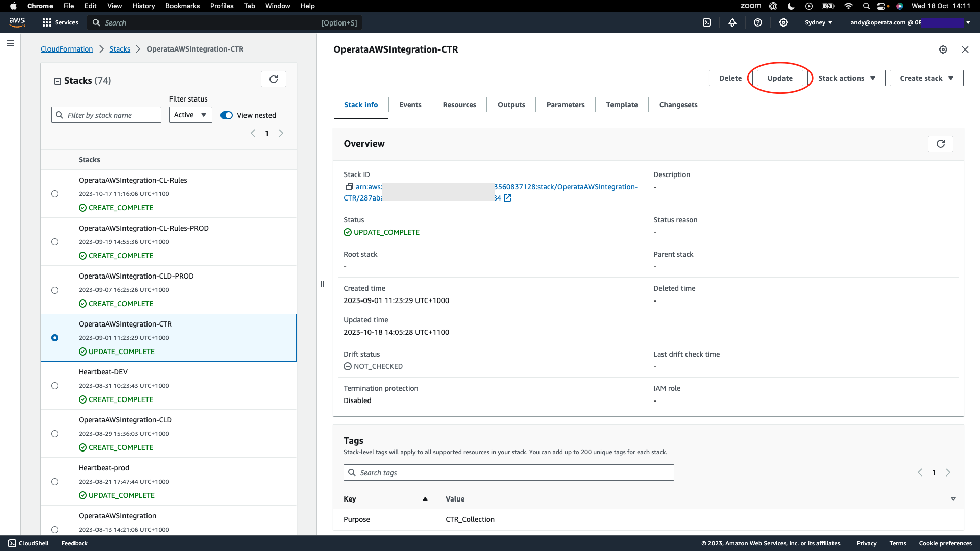Expand the Stack actions dropdown
The height and width of the screenshot is (551, 980).
click(x=847, y=78)
